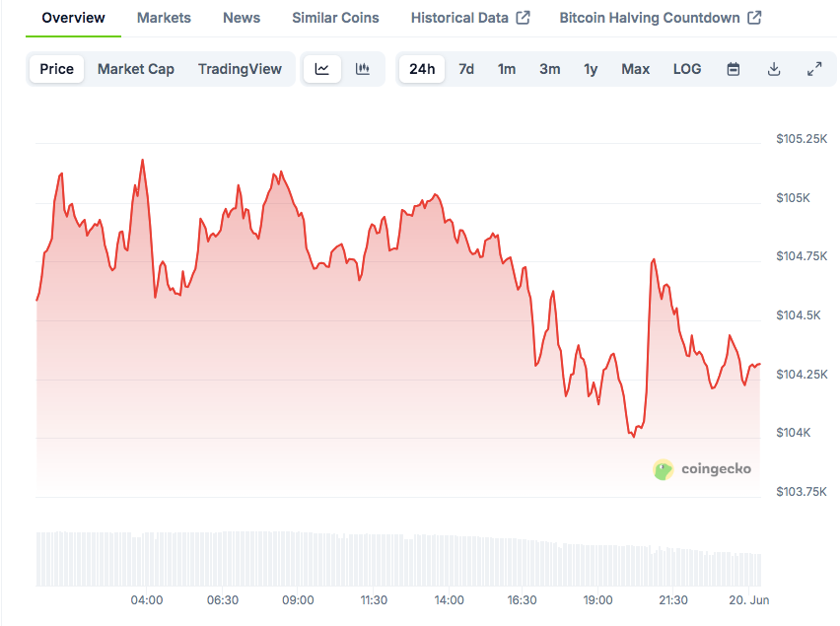
Task: Click the external link icon beside Historical Data
Action: point(524,18)
